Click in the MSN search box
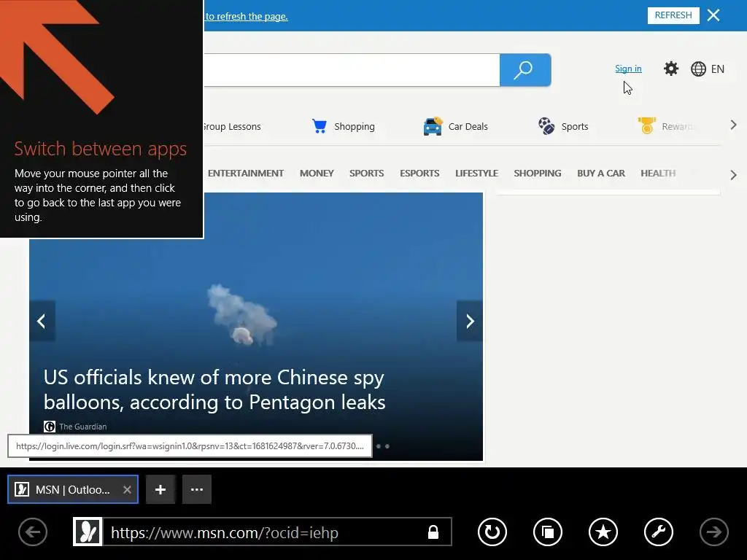This screenshot has height=560, width=747. [x=352, y=70]
